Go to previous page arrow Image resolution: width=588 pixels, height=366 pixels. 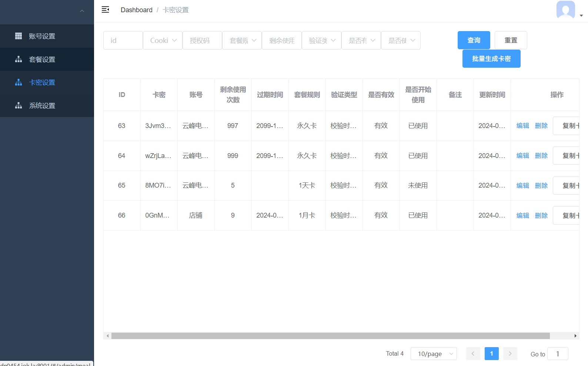pyautogui.click(x=473, y=354)
